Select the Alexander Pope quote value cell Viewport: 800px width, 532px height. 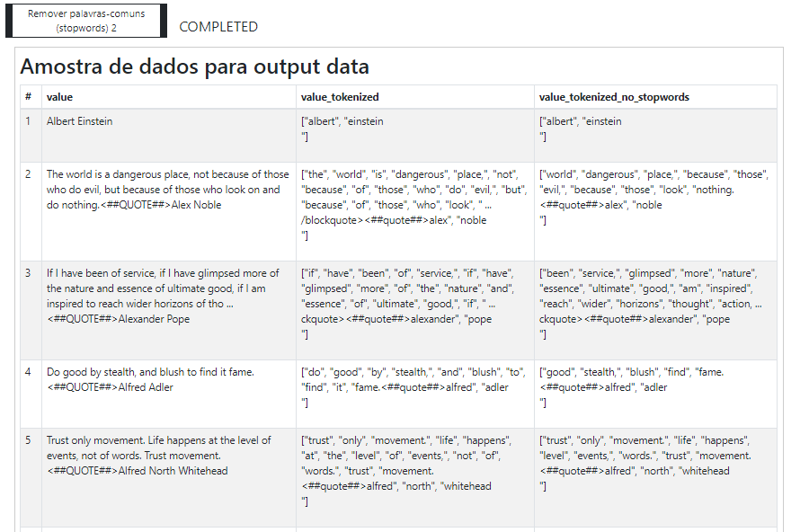tap(169, 310)
